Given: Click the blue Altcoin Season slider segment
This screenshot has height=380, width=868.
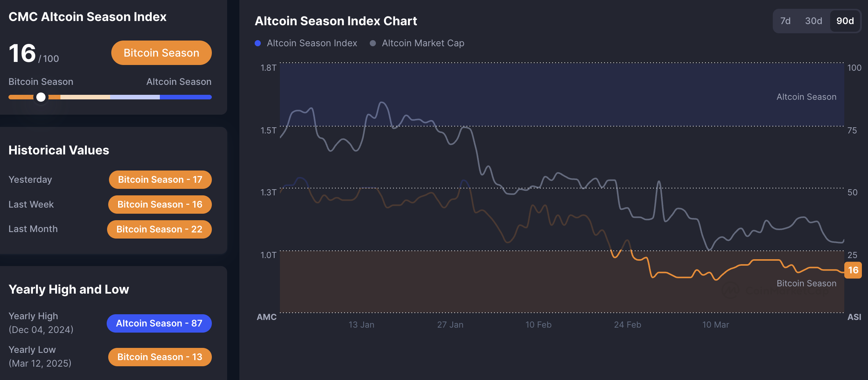Looking at the screenshot, I should click(185, 97).
